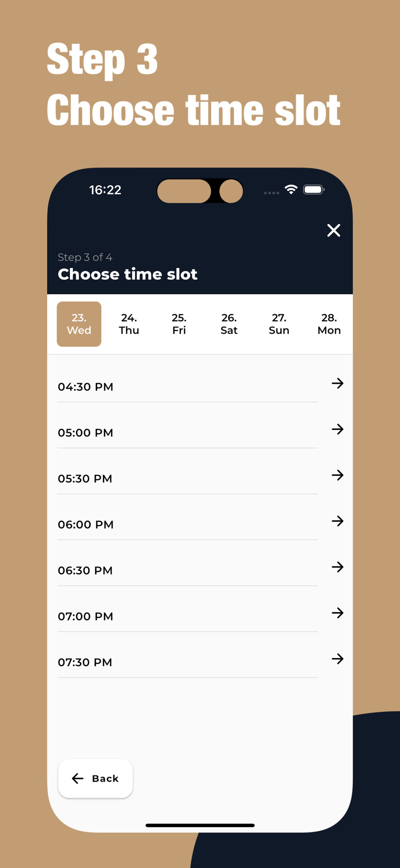The width and height of the screenshot is (400, 868).
Task: Pick the 07:30 PM time label
Action: (x=85, y=662)
